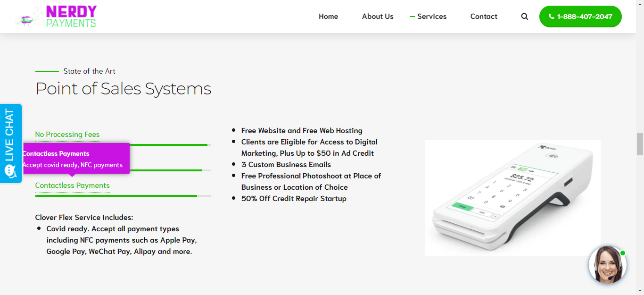This screenshot has height=295, width=644.
Task: Open the Live Chat side tab
Action: [10, 143]
